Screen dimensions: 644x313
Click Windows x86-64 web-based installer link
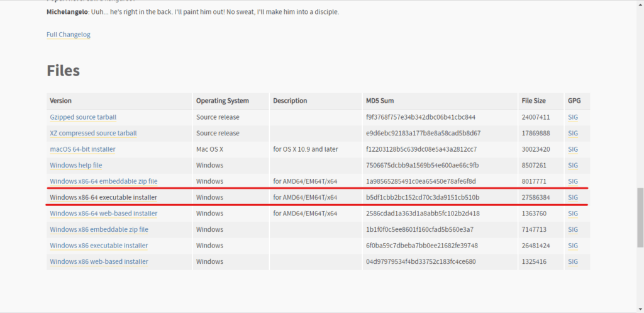[x=103, y=213]
